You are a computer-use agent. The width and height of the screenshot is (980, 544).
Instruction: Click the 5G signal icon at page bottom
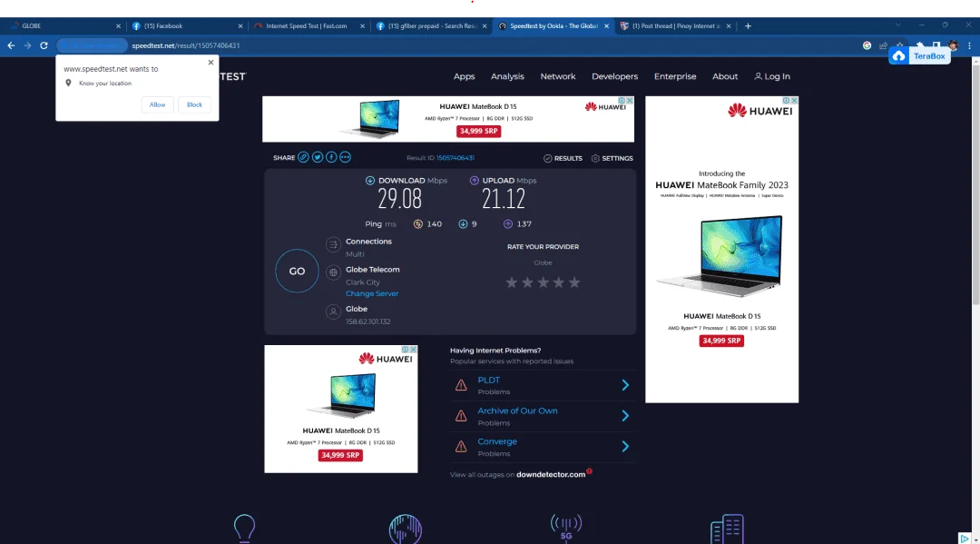coord(565,527)
